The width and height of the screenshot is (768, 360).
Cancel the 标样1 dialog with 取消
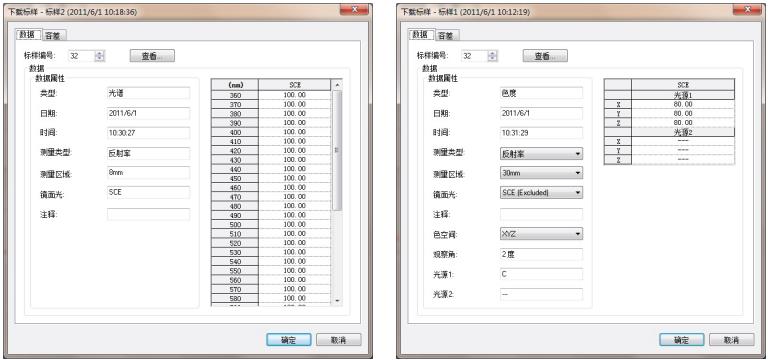731,340
